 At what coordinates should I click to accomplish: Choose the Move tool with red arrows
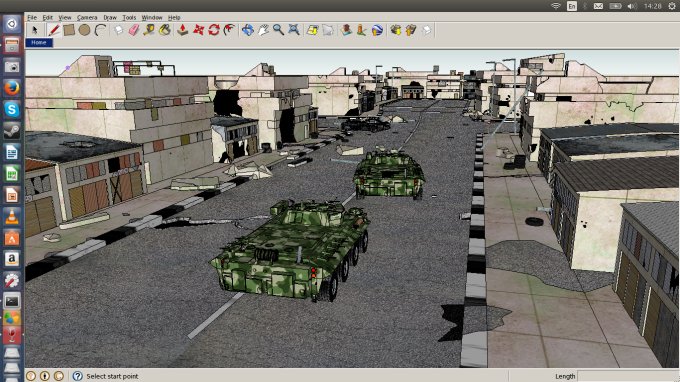198,30
